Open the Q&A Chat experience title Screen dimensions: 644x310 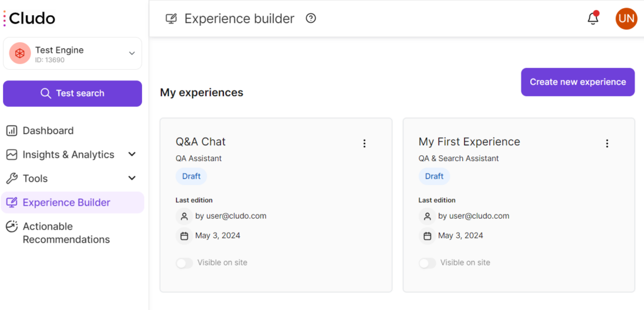pos(201,141)
